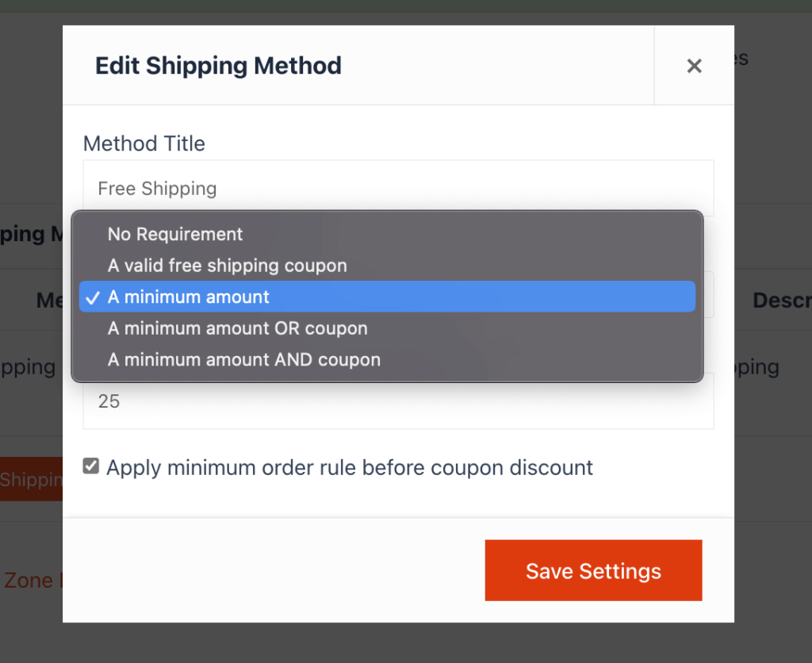This screenshot has width=812, height=663.
Task: Select the No Requirement option
Action: pyautogui.click(x=175, y=234)
